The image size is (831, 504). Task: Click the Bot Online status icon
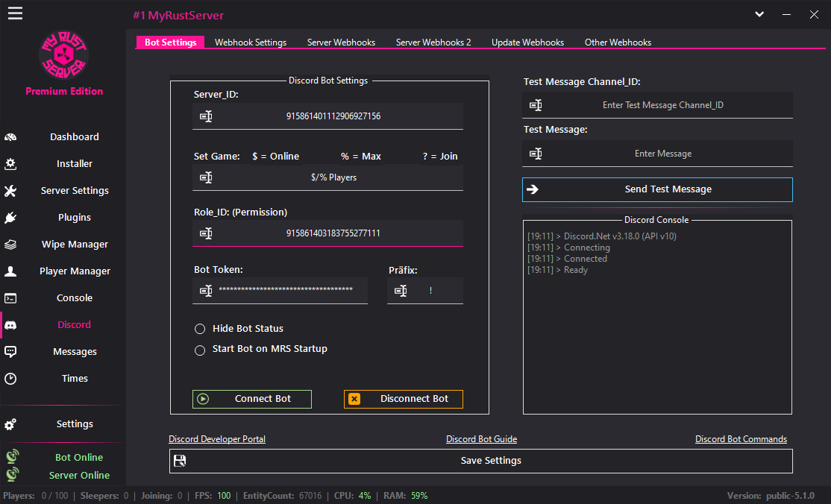pos(12,456)
